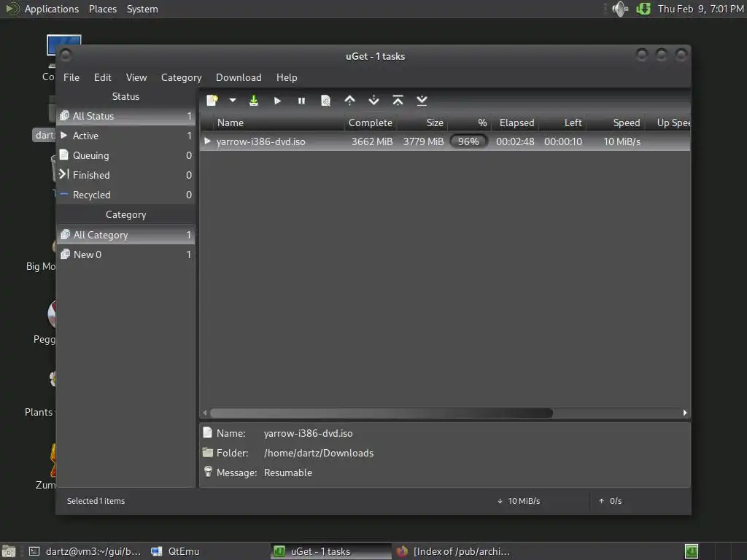The image size is (747, 560).
Task: Select All Status in sidebar
Action: (125, 116)
